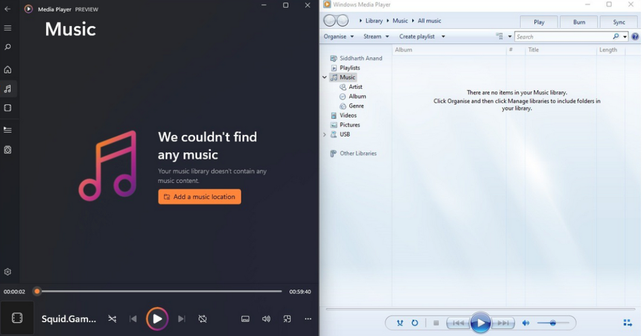Image resolution: width=644 pixels, height=336 pixels.
Task: Click Music in the breadcrumb path
Action: point(400,21)
